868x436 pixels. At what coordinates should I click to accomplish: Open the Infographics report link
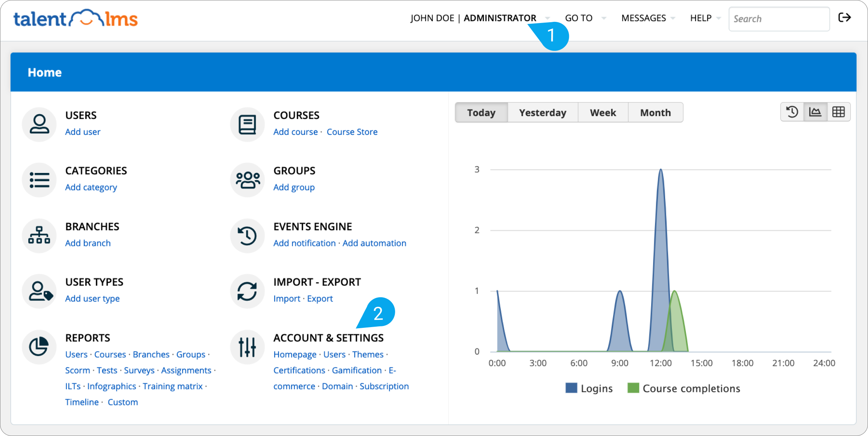[x=112, y=386]
